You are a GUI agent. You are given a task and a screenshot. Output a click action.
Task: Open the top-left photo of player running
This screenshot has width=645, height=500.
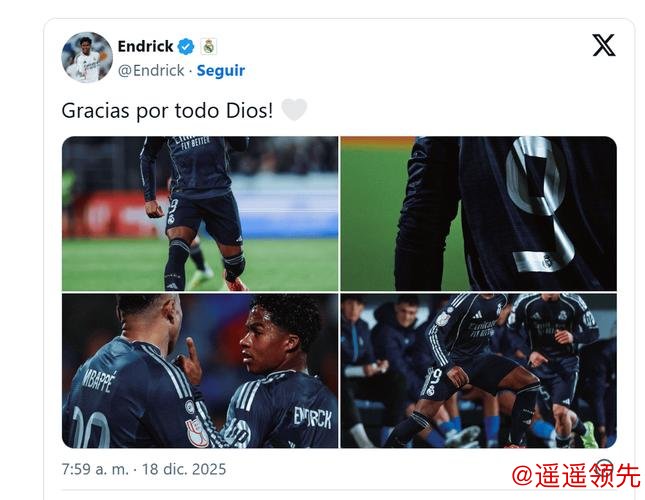(x=200, y=213)
